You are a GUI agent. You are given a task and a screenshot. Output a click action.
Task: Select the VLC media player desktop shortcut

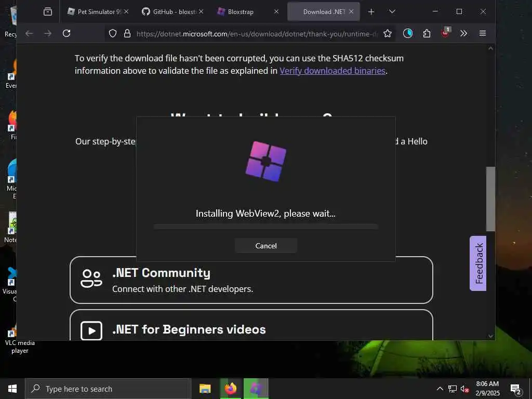pyautogui.click(x=20, y=340)
